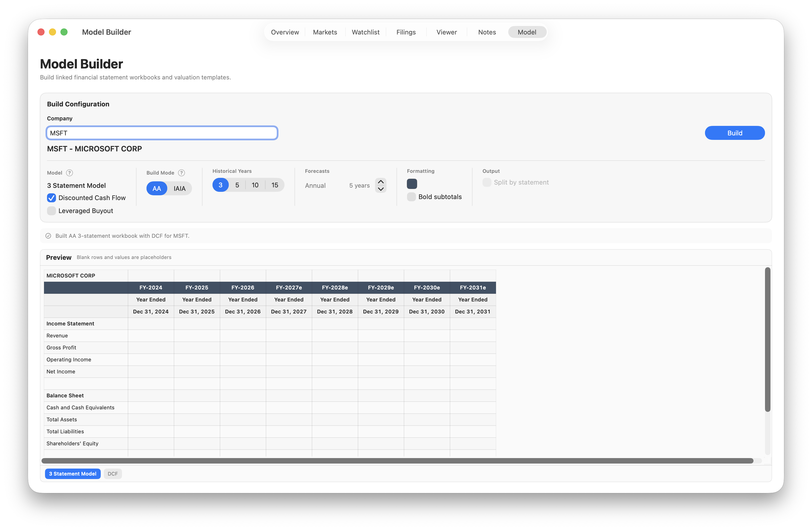Choose 5 historical years
The image size is (812, 530).
point(237,185)
